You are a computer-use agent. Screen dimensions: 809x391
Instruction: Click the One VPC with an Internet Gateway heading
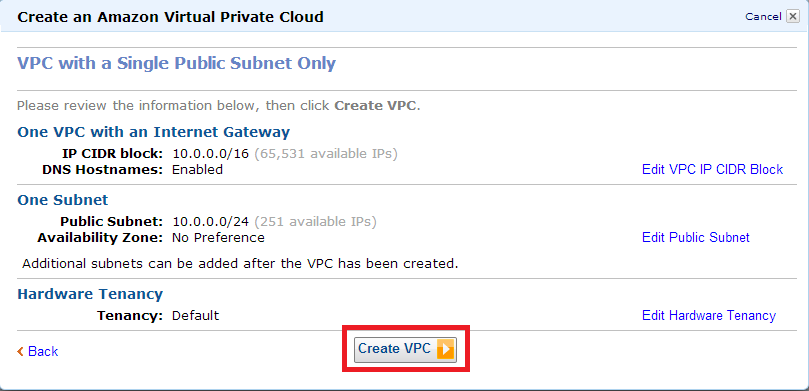tap(153, 132)
